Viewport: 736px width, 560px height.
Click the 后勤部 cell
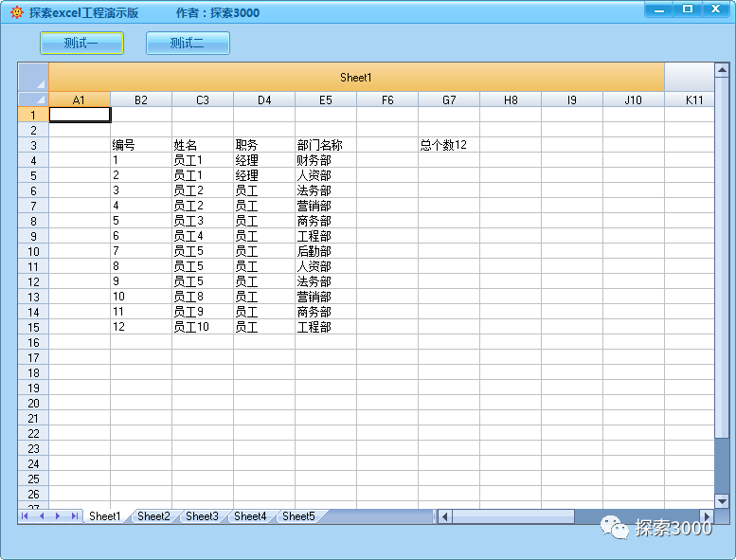pos(326,251)
